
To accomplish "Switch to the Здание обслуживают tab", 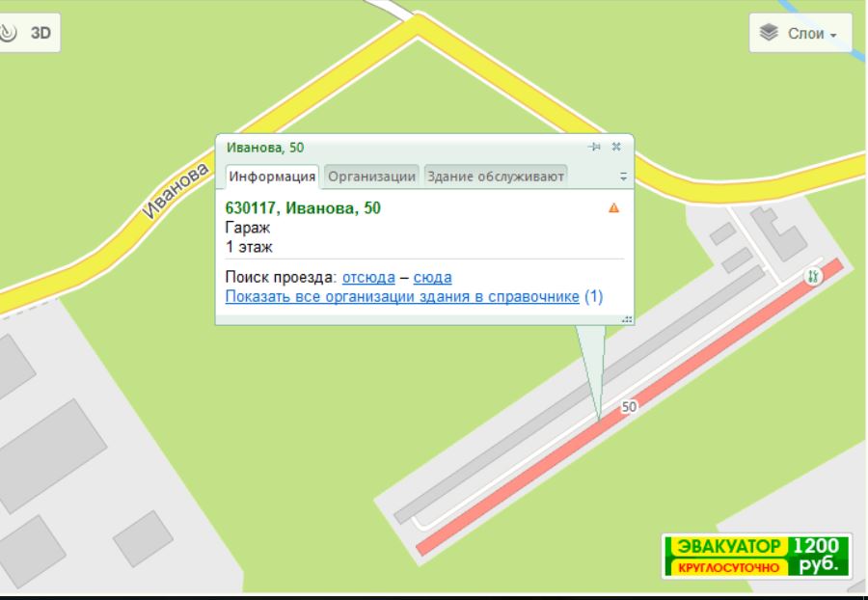I will point(496,177).
